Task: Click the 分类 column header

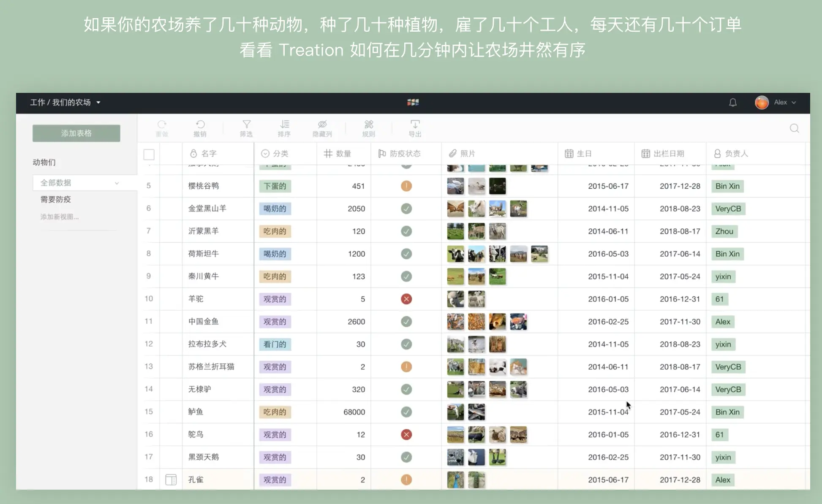Action: tap(280, 154)
